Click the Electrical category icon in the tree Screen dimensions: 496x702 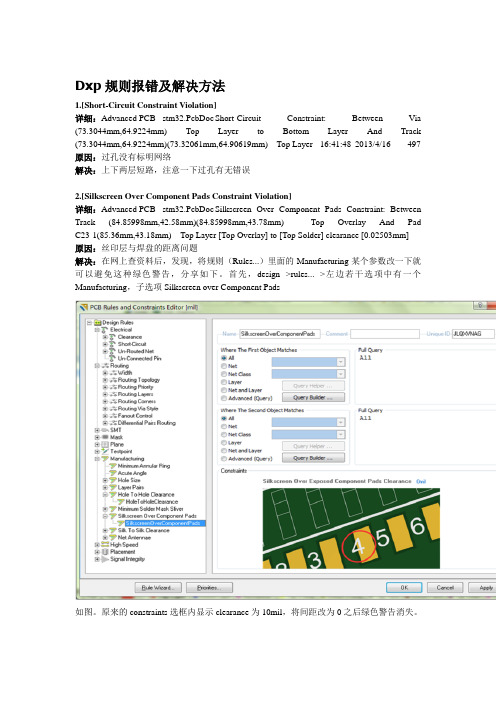pyautogui.click(x=105, y=330)
